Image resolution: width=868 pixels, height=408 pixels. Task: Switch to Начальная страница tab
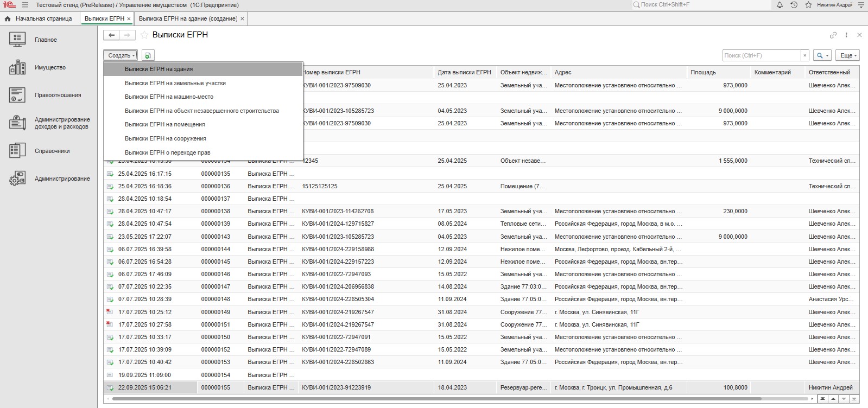(x=43, y=18)
